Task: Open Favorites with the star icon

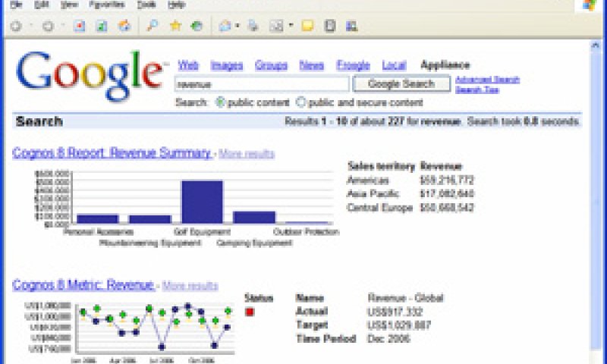Action: coord(175,26)
